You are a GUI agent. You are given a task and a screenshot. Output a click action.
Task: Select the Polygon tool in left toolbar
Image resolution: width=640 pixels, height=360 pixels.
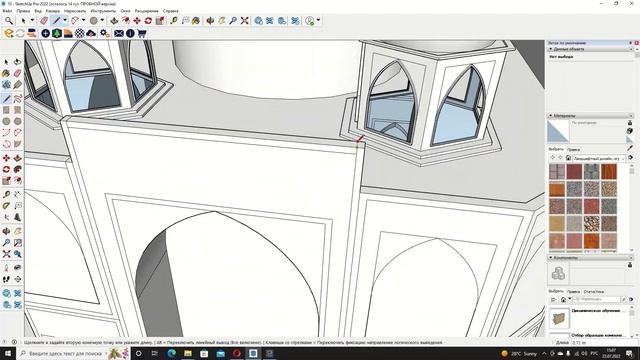18,121
